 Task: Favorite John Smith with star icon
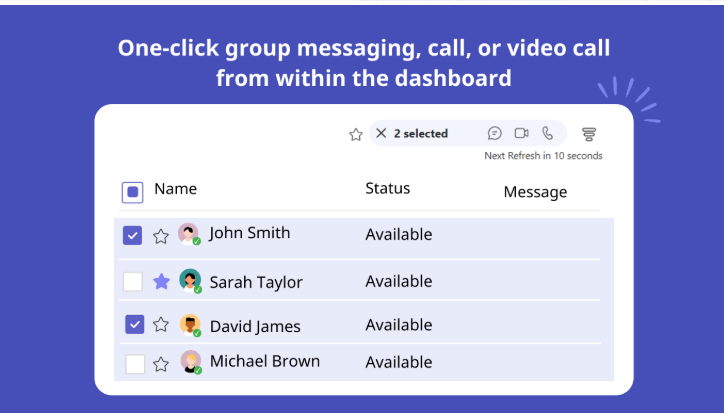tap(161, 237)
